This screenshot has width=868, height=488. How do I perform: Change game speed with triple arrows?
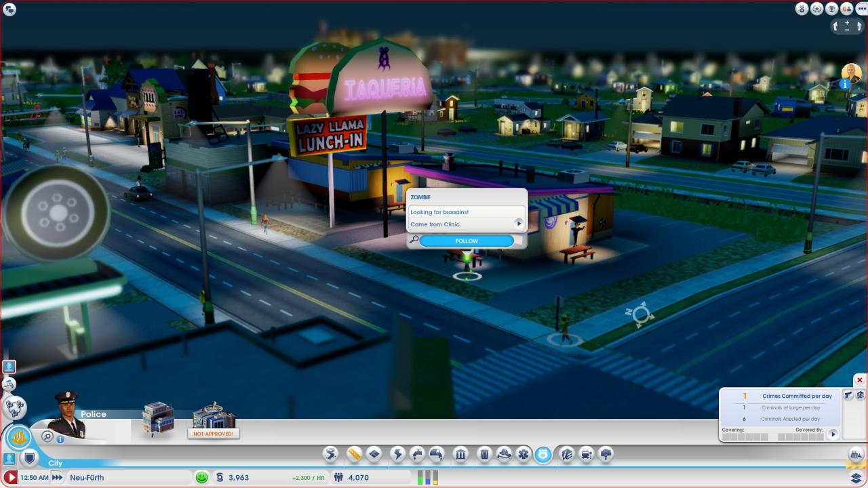coord(58,477)
